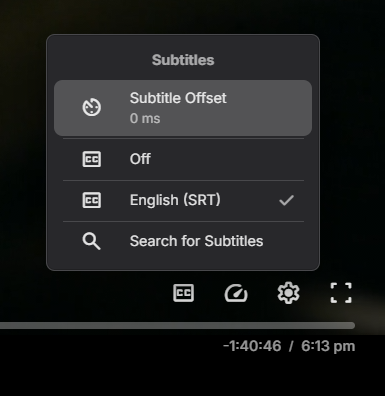Click the 0 ms offset value
385x396 pixels.
[145, 118]
